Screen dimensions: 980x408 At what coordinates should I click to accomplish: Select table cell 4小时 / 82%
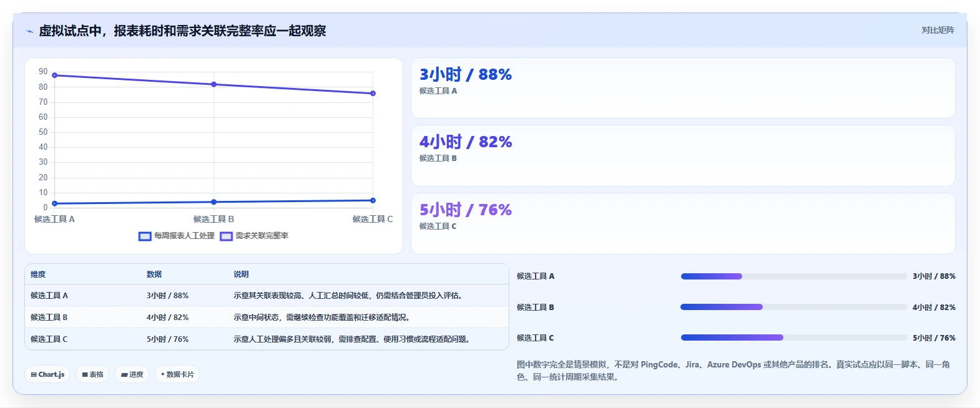167,318
